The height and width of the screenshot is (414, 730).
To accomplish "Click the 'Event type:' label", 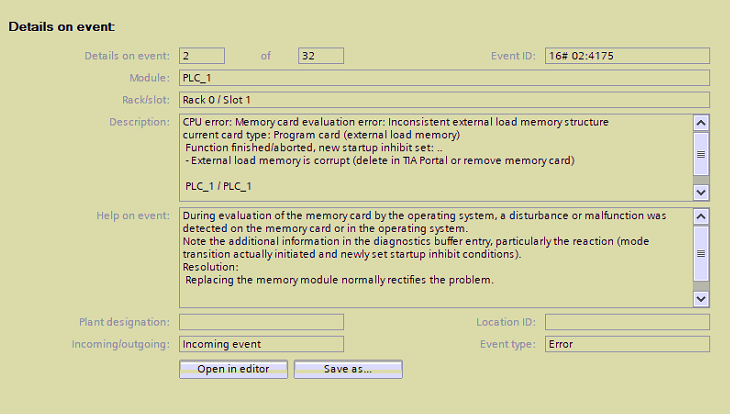I will [508, 344].
